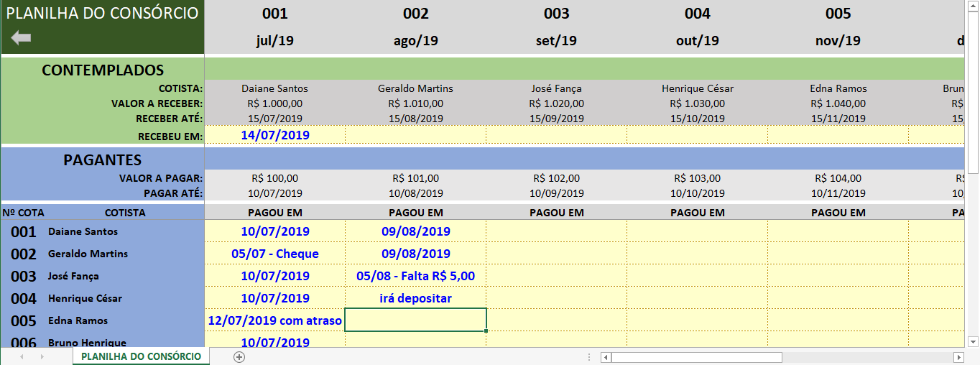The image size is (980, 365).
Task: Click the '12/07/2019 com atraso' cell
Action: [274, 320]
